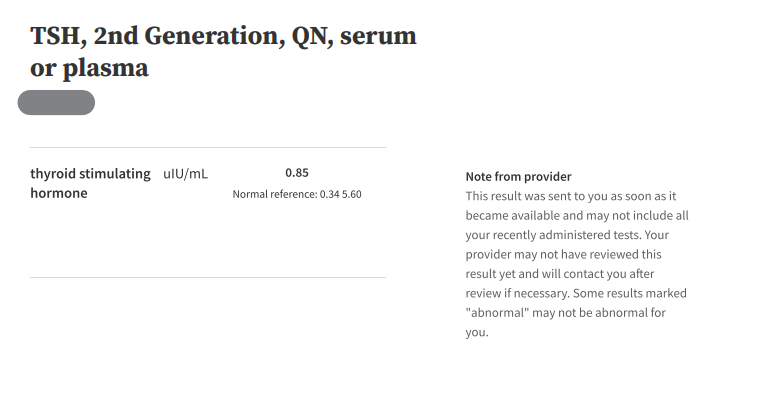Click "or plasma" on the title's second line

(89, 68)
